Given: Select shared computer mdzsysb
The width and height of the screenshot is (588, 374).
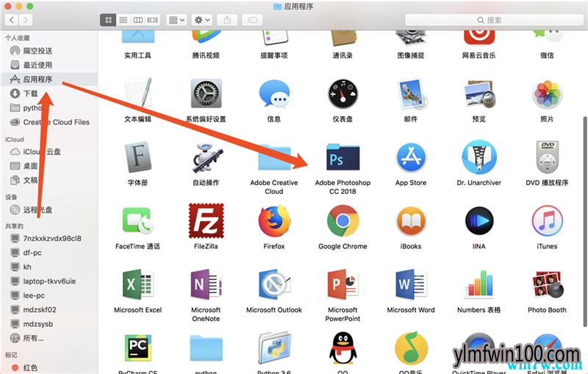Looking at the screenshot, I should click(x=49, y=324).
